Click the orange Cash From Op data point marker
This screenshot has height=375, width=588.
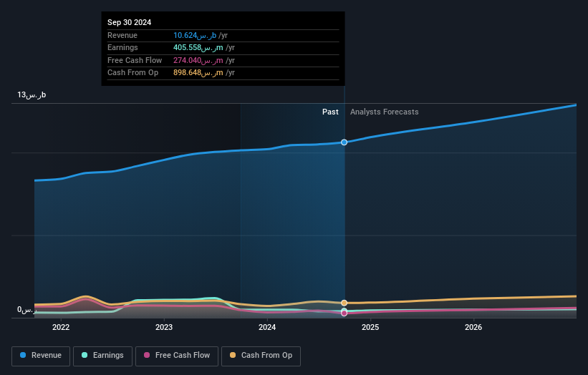(344, 303)
